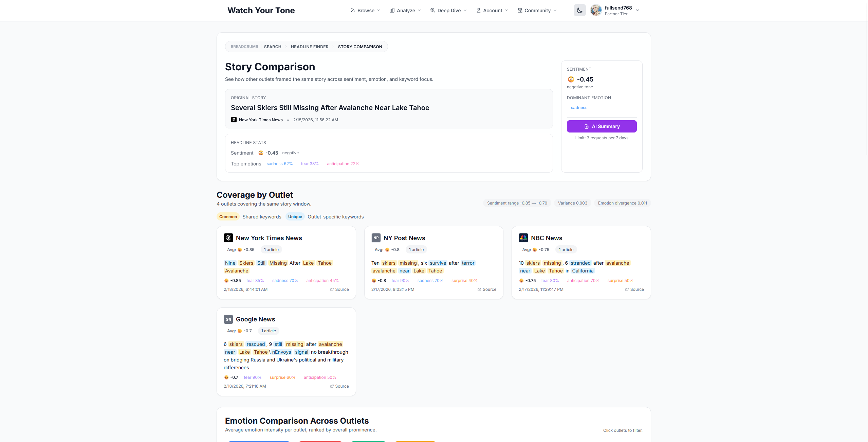Click the Google News GN badge
The height and width of the screenshot is (442, 868).
(228, 319)
